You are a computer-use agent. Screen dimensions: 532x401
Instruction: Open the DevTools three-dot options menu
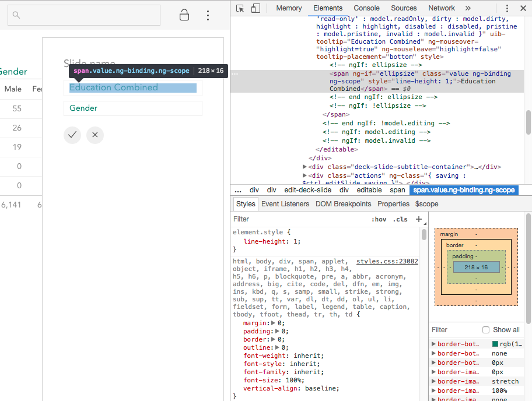point(507,8)
